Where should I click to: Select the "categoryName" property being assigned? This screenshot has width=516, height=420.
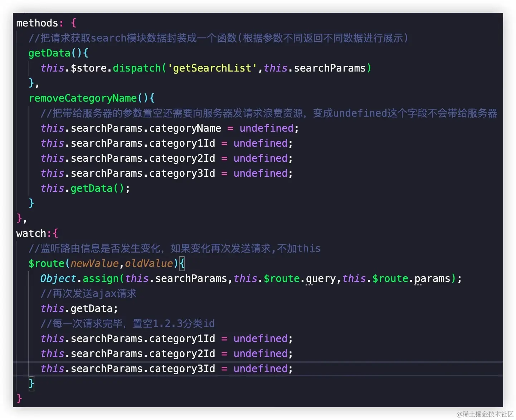click(x=185, y=128)
